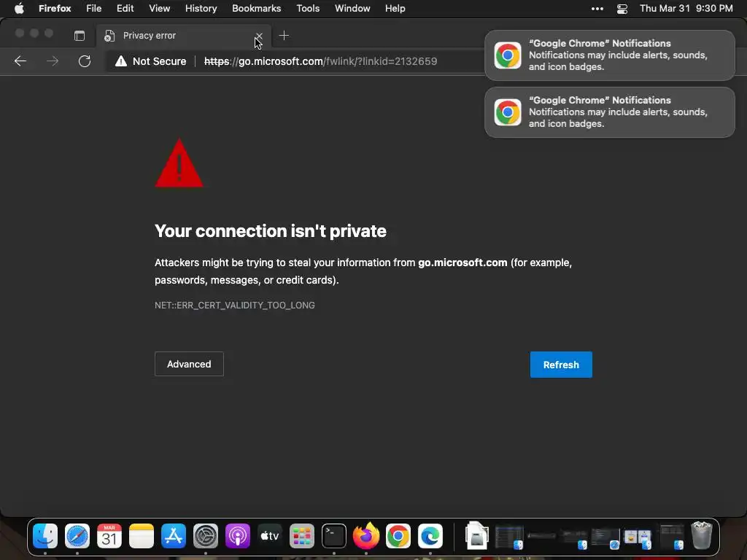The height and width of the screenshot is (560, 747).
Task: Open the App Store from the Dock
Action: point(174,536)
